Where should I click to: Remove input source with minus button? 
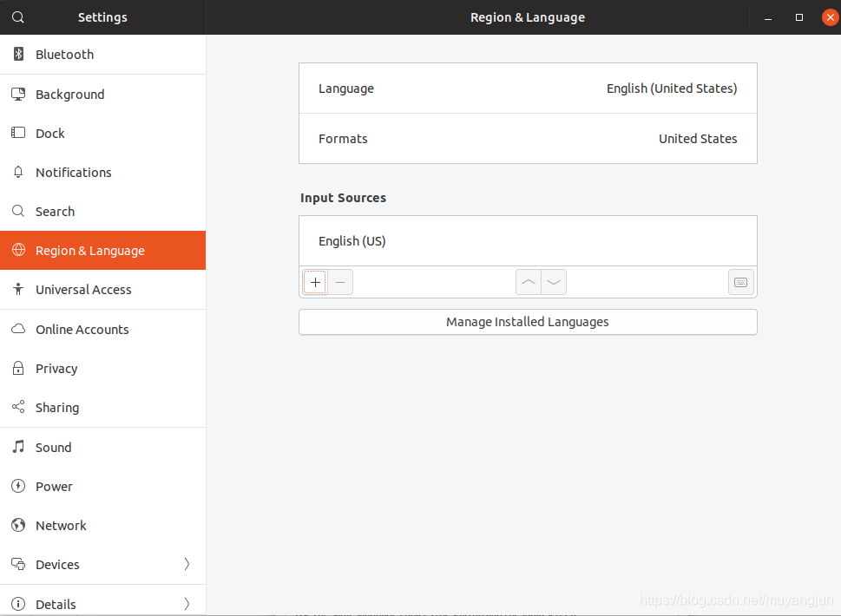pos(340,282)
